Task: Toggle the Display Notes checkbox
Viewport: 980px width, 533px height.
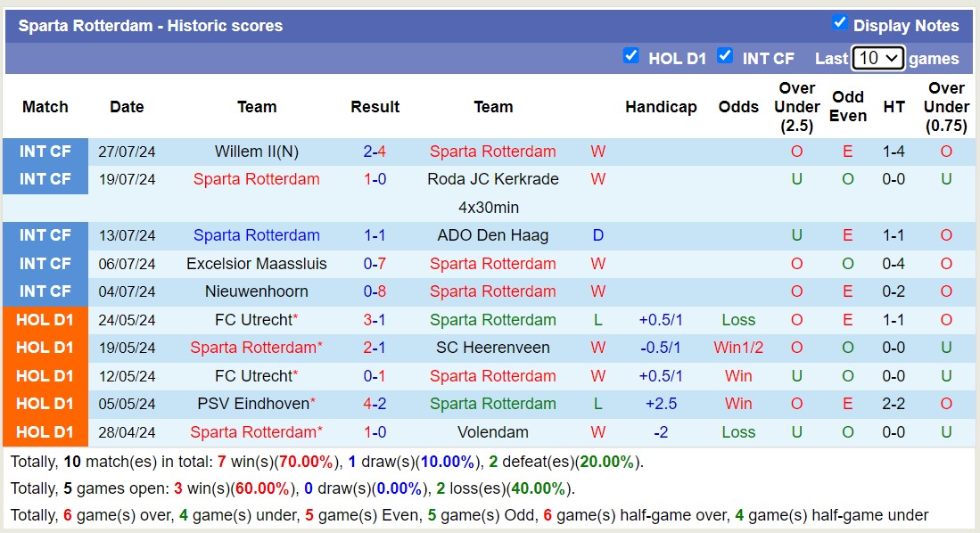Action: tap(839, 23)
